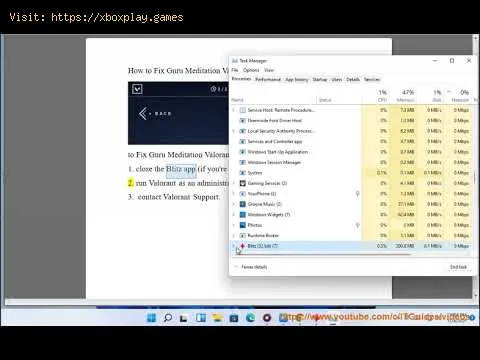Image resolution: width=480 pixels, height=360 pixels.
Task: Sort processes by the CPU column
Action: [376, 96]
